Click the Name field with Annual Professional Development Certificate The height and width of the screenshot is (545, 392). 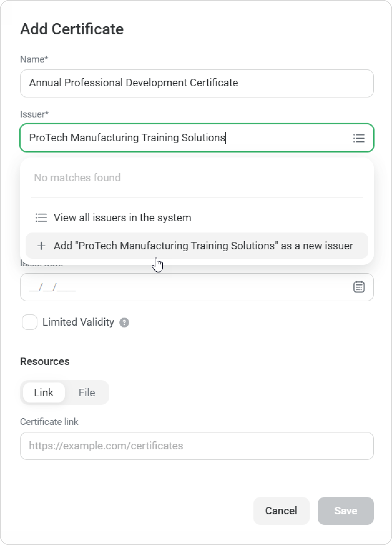(x=197, y=83)
